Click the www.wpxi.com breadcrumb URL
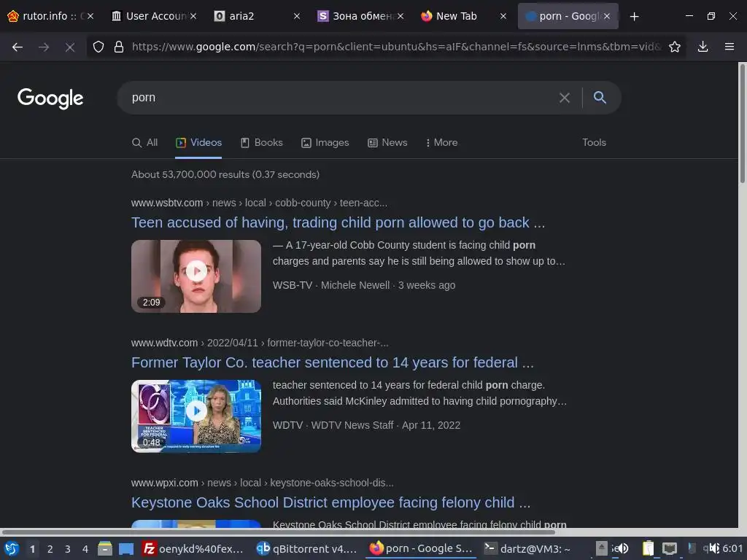 [263, 483]
